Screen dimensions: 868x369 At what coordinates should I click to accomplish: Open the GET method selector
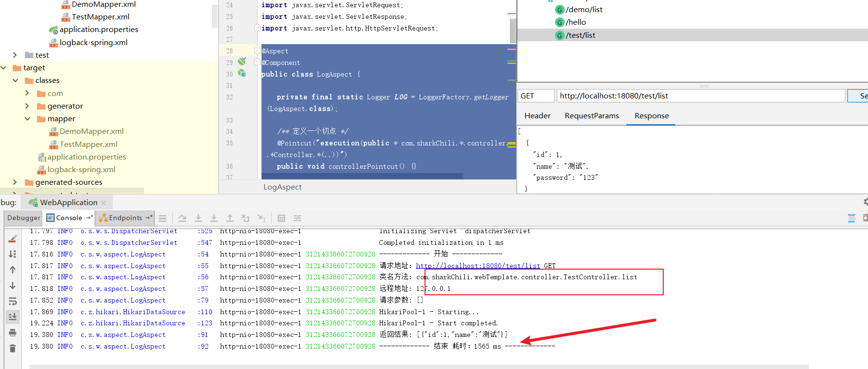536,96
